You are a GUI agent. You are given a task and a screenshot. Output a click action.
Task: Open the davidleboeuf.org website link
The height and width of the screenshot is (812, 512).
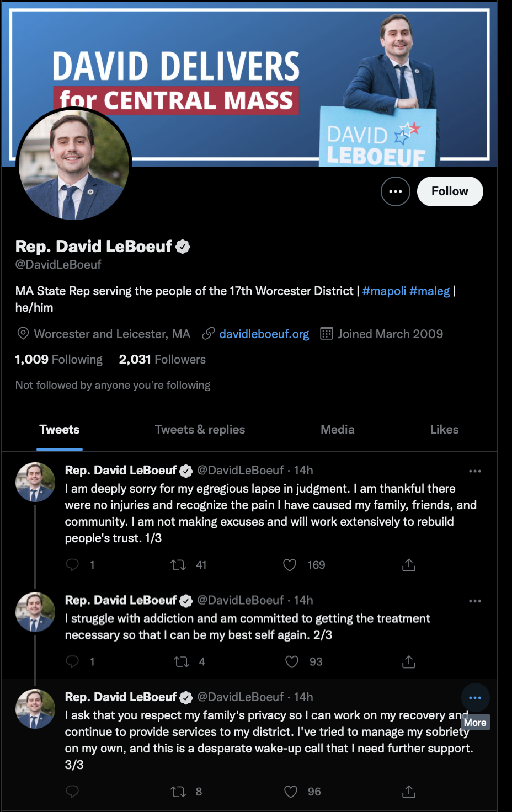click(264, 334)
